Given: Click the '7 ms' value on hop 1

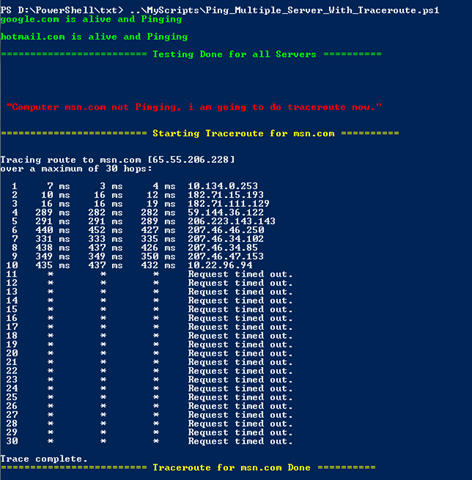Looking at the screenshot, I should coord(58,186).
